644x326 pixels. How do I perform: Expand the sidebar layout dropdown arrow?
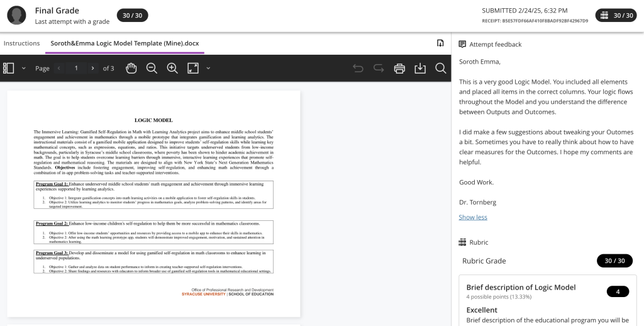24,68
